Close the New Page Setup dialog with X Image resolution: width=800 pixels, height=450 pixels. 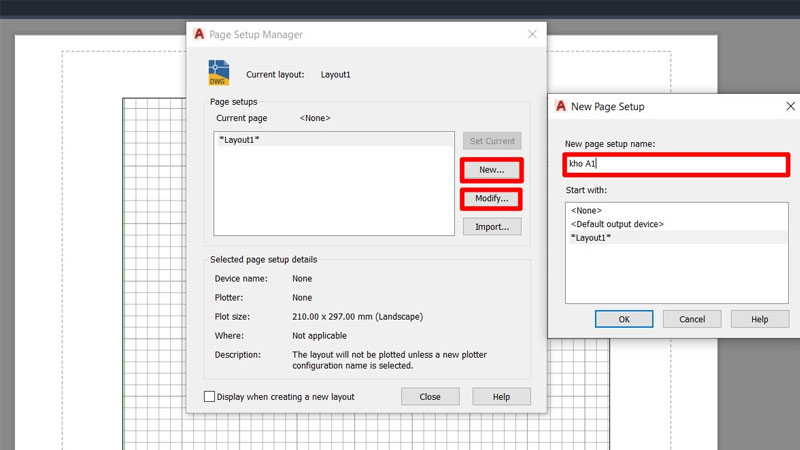(x=790, y=106)
